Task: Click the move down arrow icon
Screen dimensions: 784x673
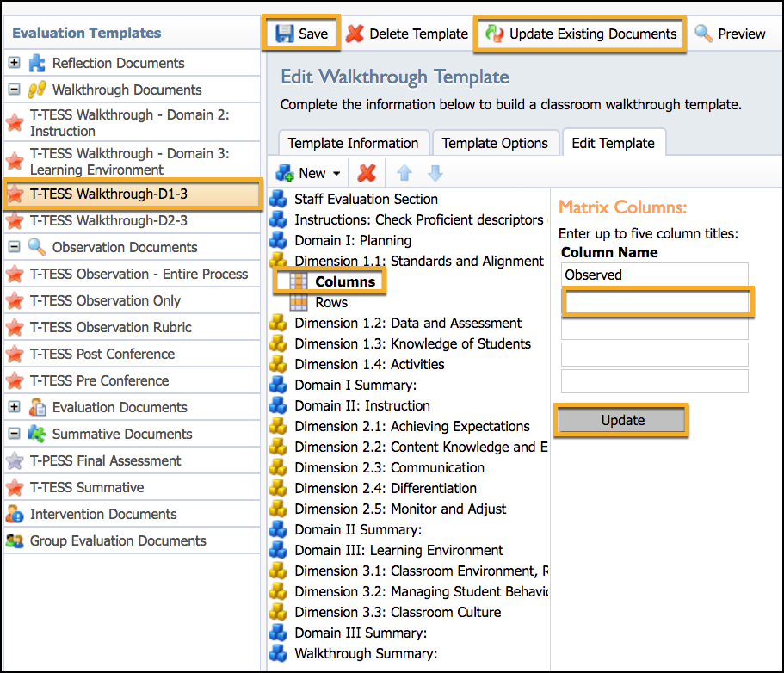Action: tap(435, 173)
